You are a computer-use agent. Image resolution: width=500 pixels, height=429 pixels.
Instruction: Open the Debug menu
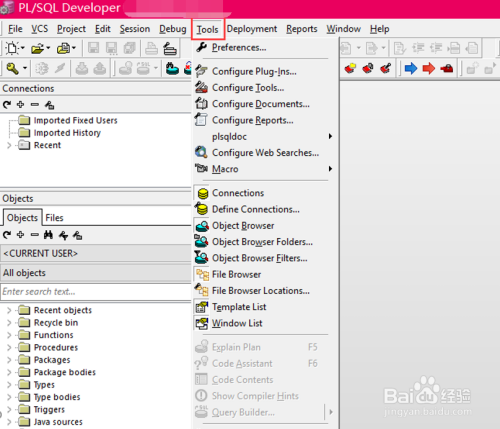click(173, 29)
